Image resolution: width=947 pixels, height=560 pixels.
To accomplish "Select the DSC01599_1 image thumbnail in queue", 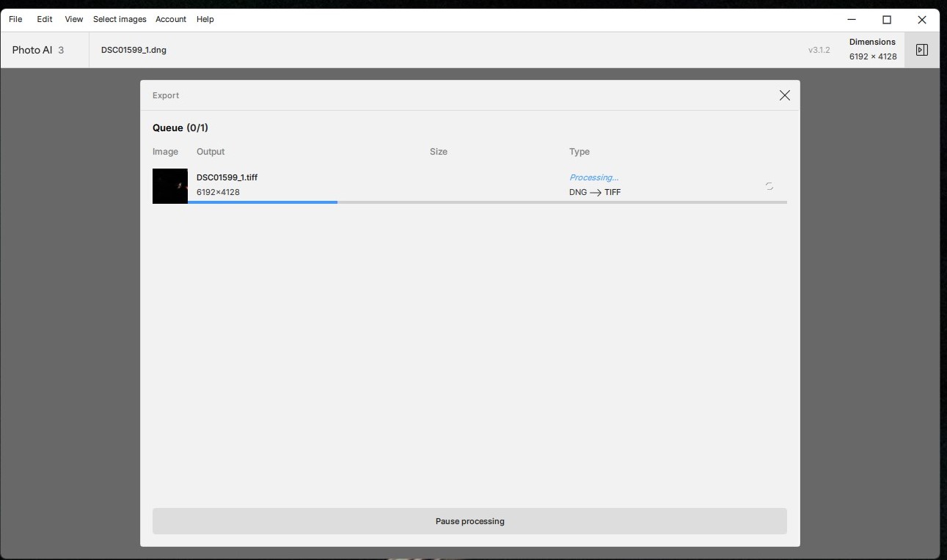I will pos(170,185).
